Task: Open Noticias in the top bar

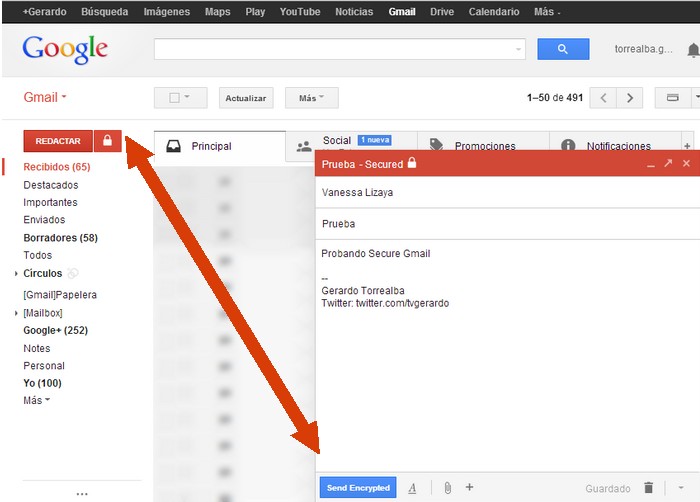Action: [354, 12]
